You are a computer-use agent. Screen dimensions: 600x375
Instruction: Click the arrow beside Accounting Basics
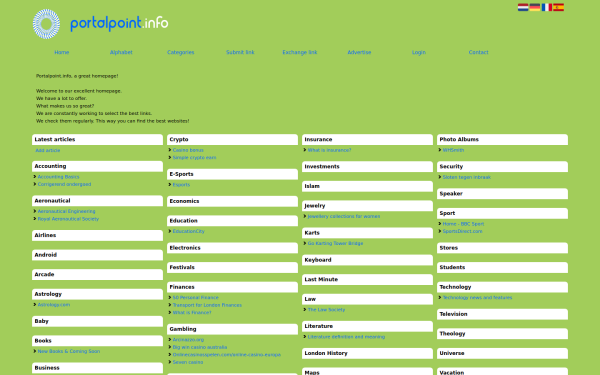coord(35,177)
